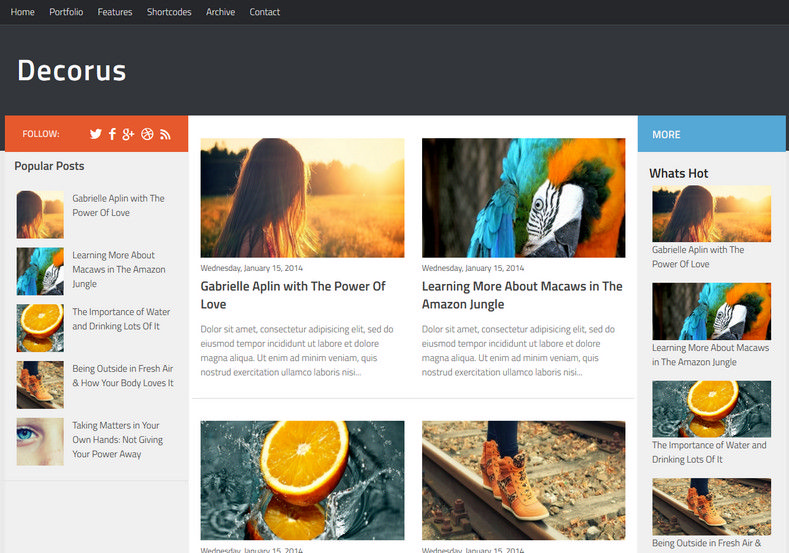Open the Archive menu item

point(220,12)
